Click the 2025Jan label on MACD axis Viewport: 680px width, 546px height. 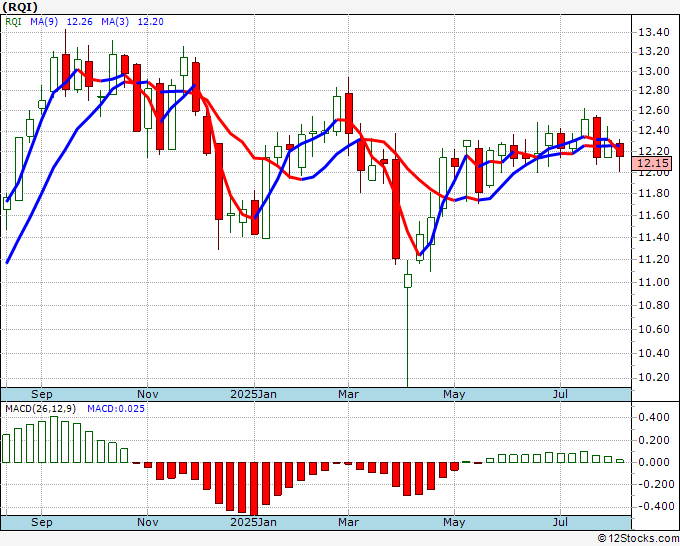point(253,522)
